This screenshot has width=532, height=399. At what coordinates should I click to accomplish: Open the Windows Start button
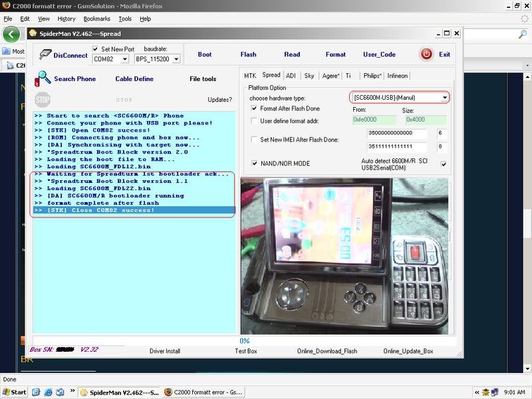pyautogui.click(x=14, y=392)
